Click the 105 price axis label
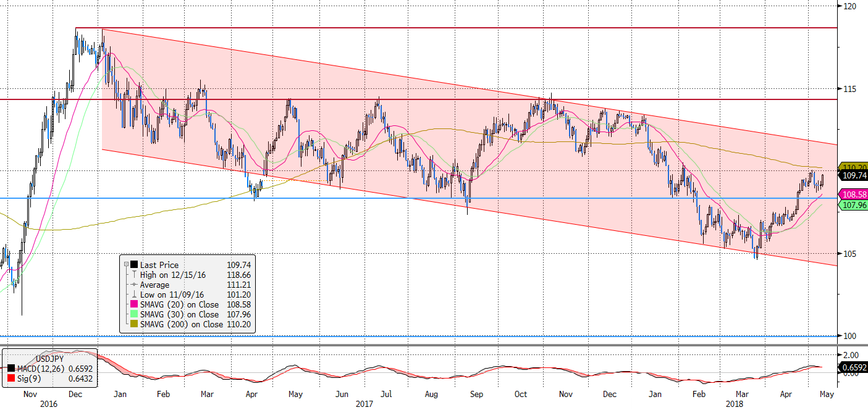The image size is (868, 410). 849,254
